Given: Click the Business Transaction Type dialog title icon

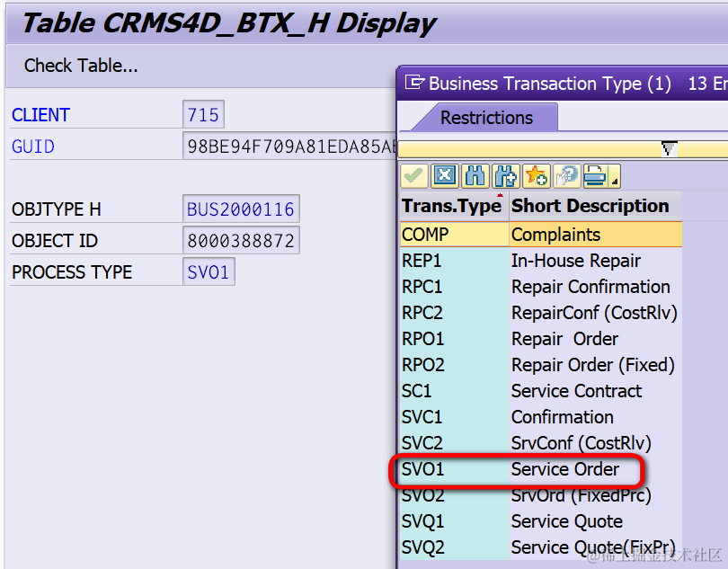Looking at the screenshot, I should pyautogui.click(x=414, y=83).
